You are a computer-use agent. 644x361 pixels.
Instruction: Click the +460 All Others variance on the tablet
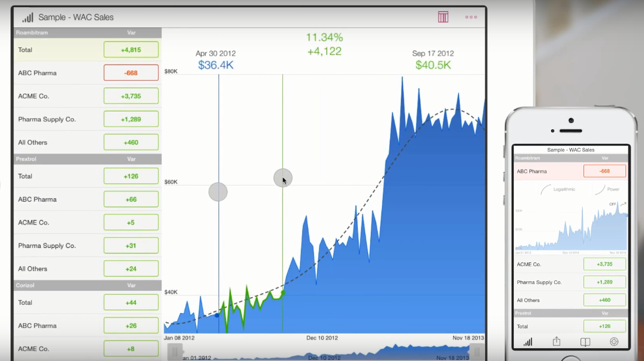click(131, 142)
